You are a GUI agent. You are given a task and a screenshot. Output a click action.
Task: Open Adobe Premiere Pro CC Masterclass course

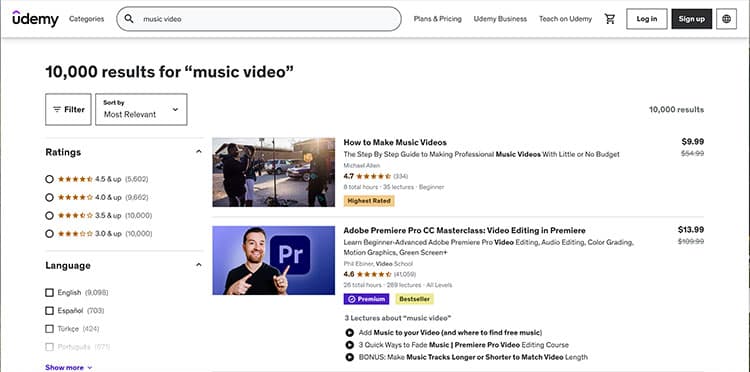coord(464,230)
